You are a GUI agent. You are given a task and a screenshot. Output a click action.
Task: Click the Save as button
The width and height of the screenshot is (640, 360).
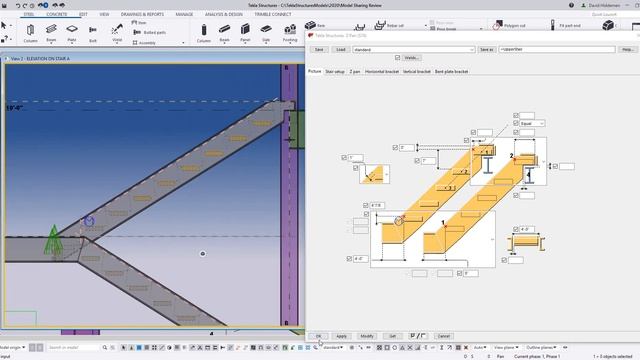(487, 49)
